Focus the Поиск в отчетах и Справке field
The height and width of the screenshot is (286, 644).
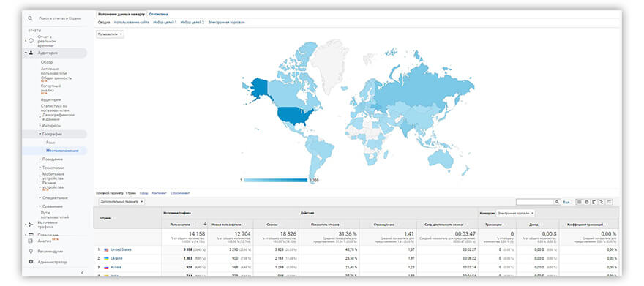point(59,18)
